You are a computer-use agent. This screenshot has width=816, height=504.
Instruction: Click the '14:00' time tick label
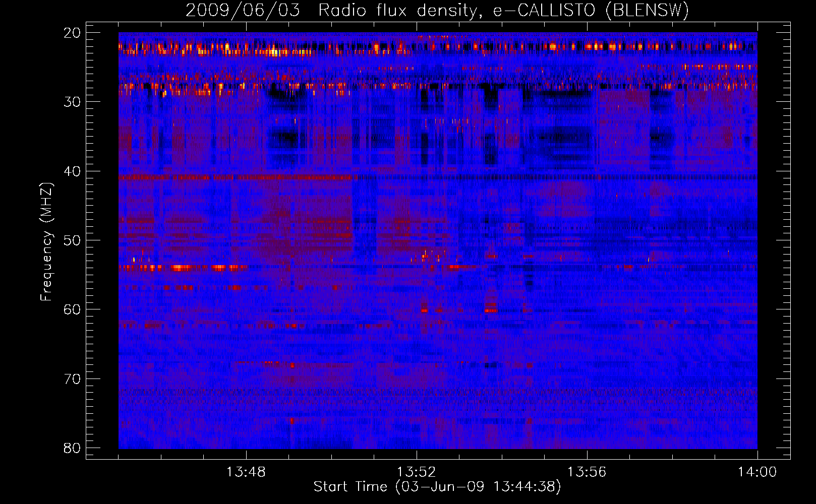(757, 472)
